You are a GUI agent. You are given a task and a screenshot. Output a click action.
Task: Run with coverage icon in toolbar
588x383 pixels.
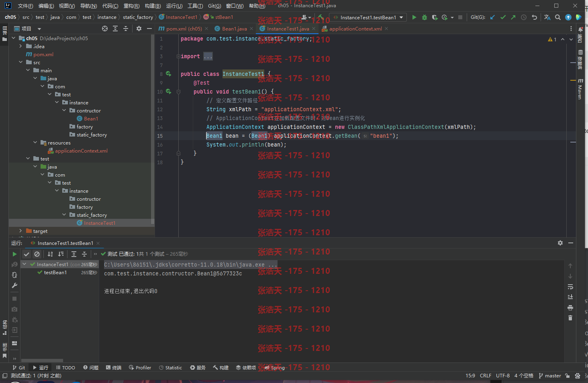435,17
